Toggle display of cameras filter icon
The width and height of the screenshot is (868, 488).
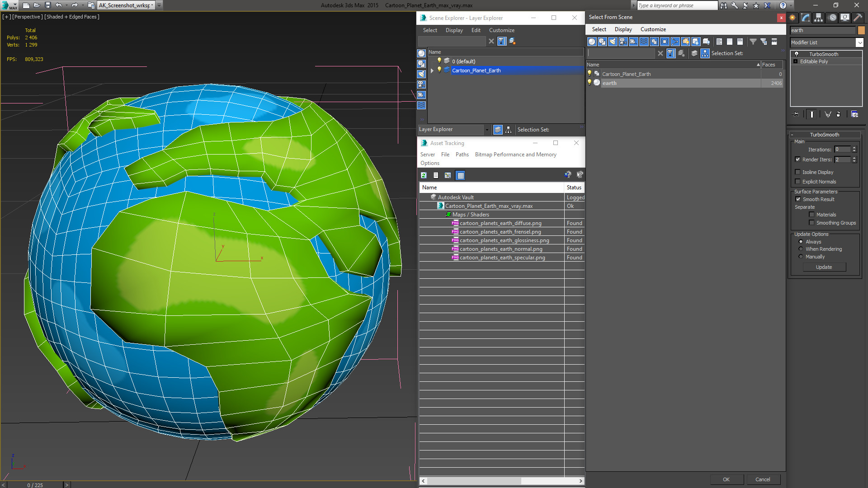tap(623, 42)
